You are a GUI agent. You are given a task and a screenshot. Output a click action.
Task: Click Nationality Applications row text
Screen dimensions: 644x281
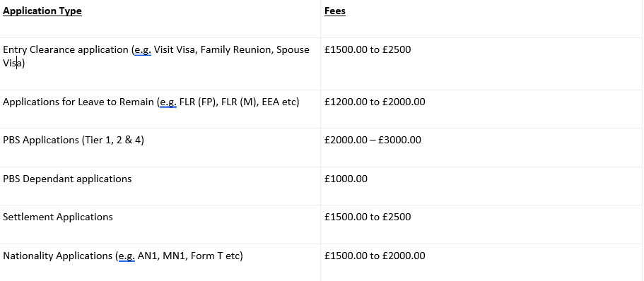tap(123, 256)
